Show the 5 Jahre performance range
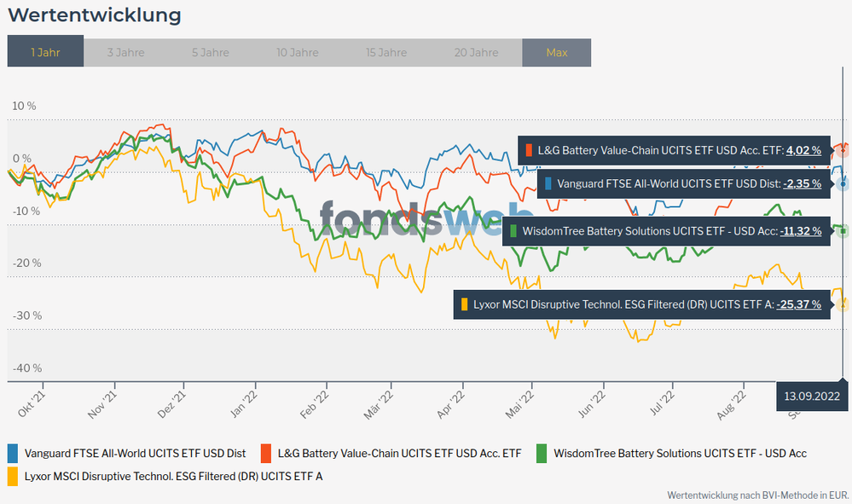This screenshot has height=504, width=852. tap(210, 52)
